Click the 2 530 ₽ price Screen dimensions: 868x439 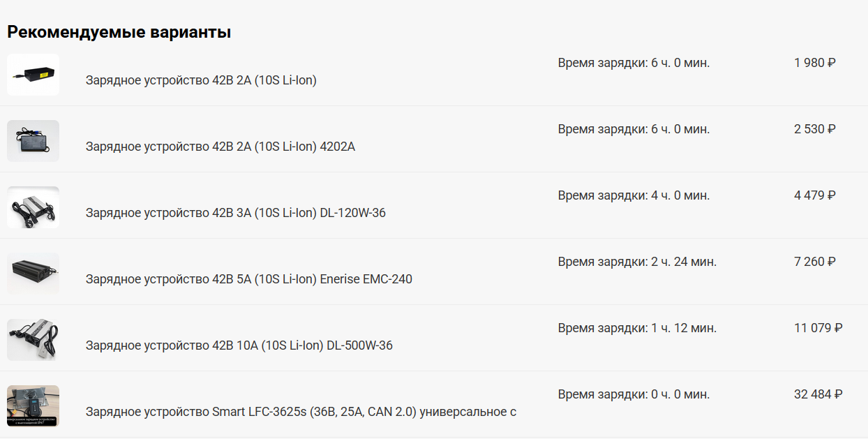pos(814,129)
